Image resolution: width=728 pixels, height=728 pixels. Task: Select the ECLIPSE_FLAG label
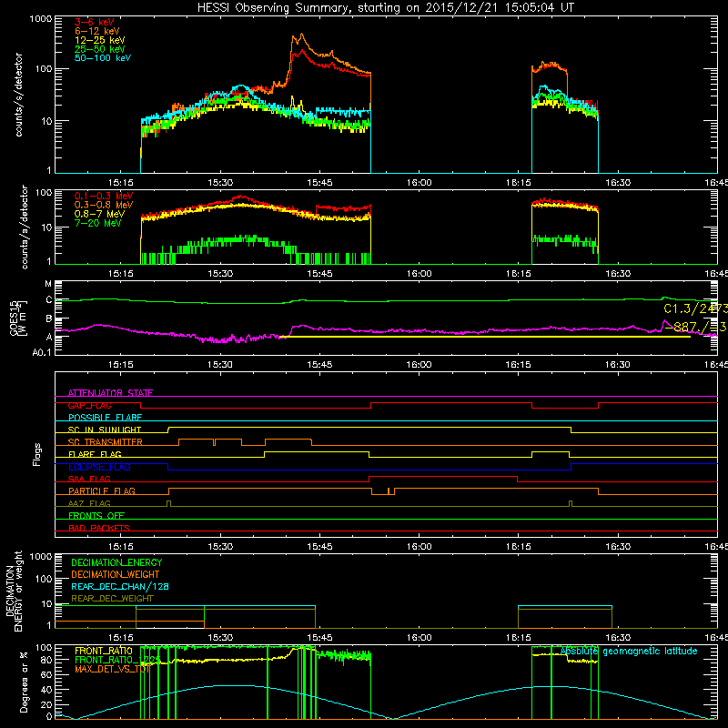[x=99, y=467]
